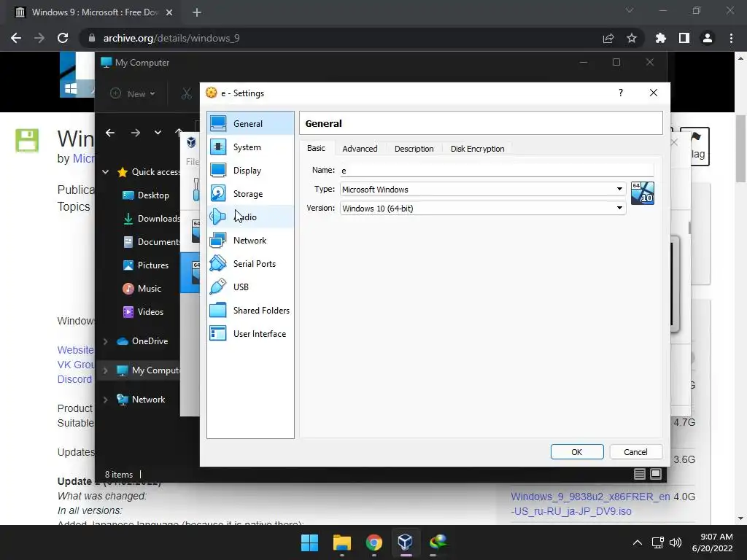Image resolution: width=747 pixels, height=560 pixels.
Task: Select Downloads in the navigation pane
Action: pyautogui.click(x=152, y=219)
